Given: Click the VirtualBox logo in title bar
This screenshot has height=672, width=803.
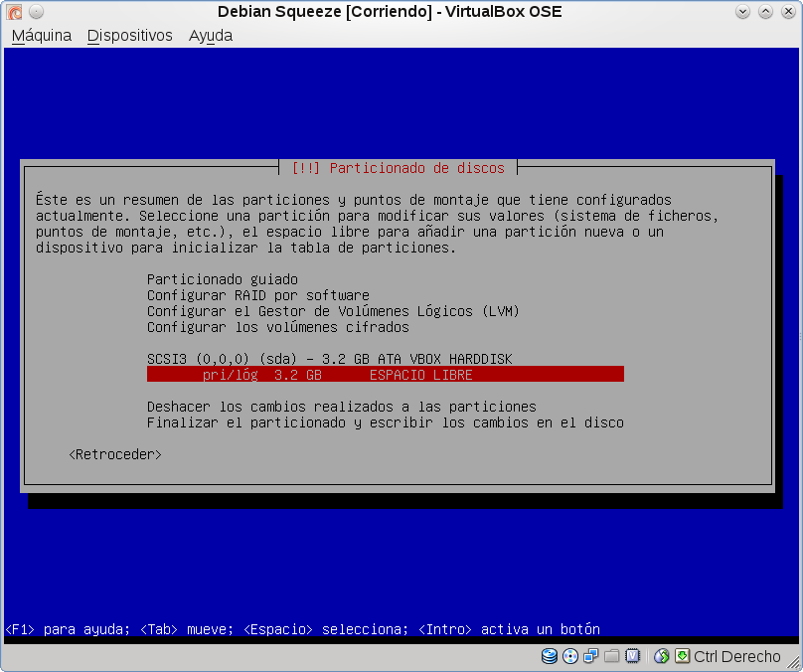Looking at the screenshot, I should tap(14, 11).
